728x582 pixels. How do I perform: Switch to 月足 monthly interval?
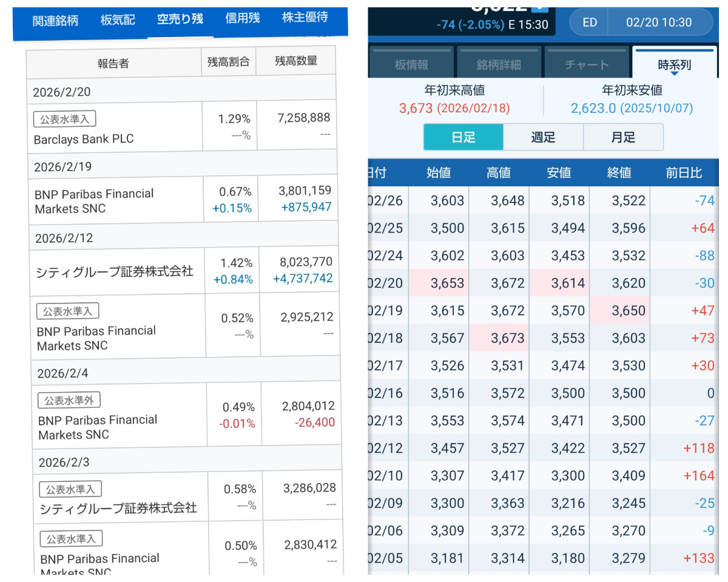(623, 137)
